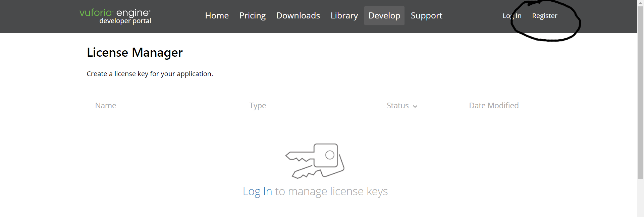Click the Date Modified column header
644x217 pixels.
coord(493,106)
